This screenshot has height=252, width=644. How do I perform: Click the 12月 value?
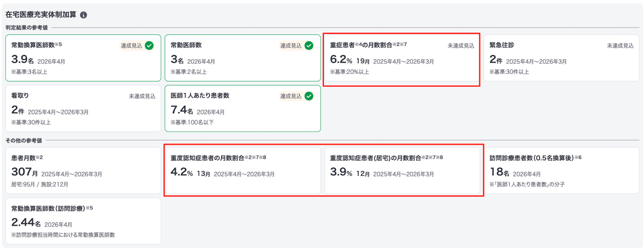point(363,174)
